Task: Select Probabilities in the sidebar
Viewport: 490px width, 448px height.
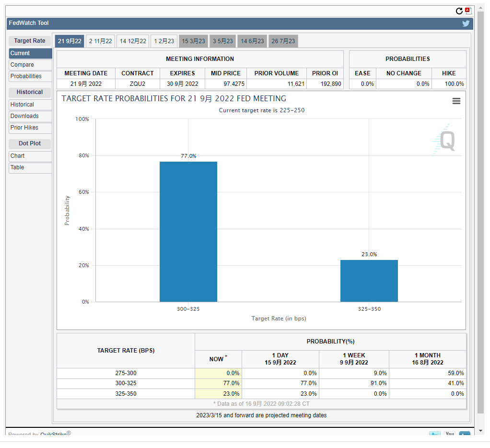Action: click(x=30, y=76)
